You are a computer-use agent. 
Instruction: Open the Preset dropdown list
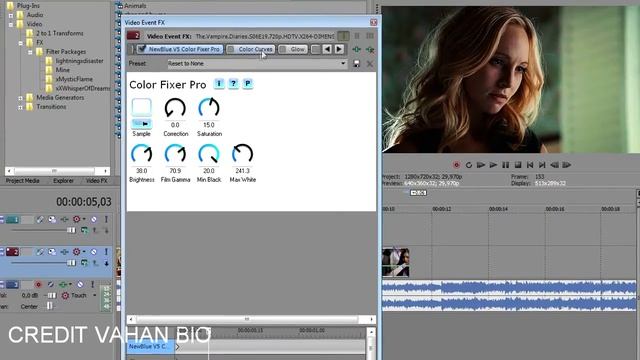(x=343, y=64)
